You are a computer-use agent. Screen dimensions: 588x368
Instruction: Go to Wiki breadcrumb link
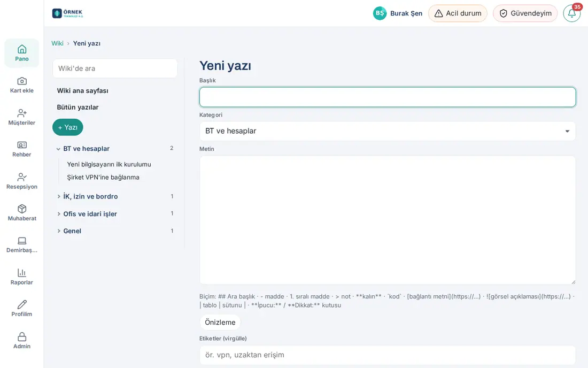pyautogui.click(x=57, y=43)
